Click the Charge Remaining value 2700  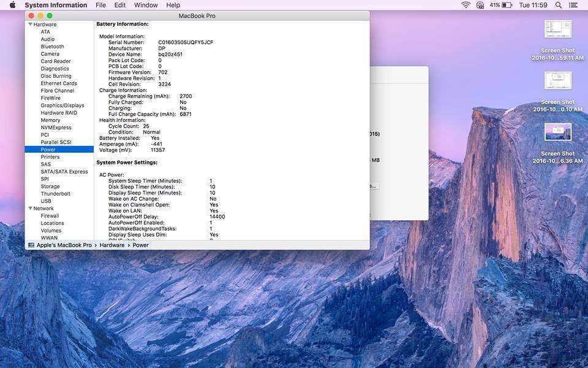[186, 96]
